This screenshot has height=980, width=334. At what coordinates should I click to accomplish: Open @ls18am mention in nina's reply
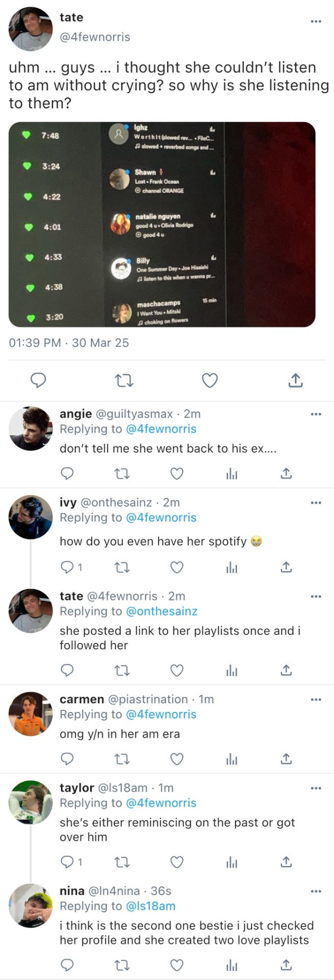click(x=150, y=906)
